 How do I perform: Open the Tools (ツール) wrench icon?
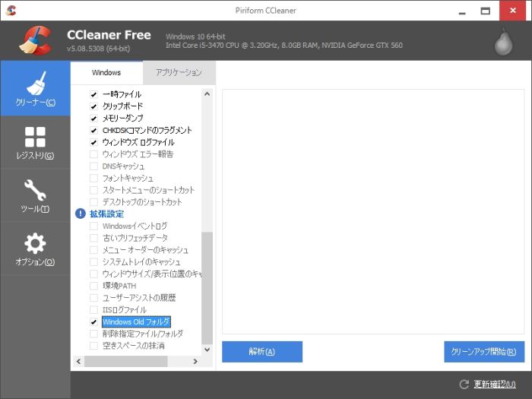tap(35, 191)
